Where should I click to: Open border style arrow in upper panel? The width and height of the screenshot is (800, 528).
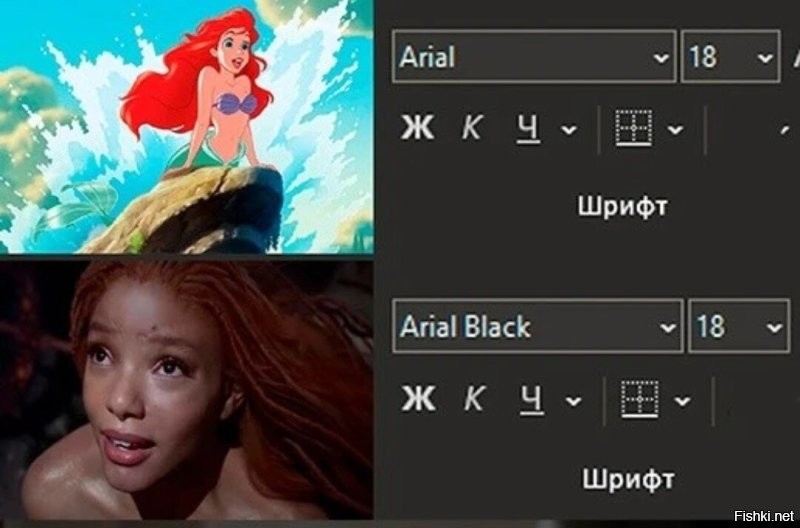(x=676, y=130)
